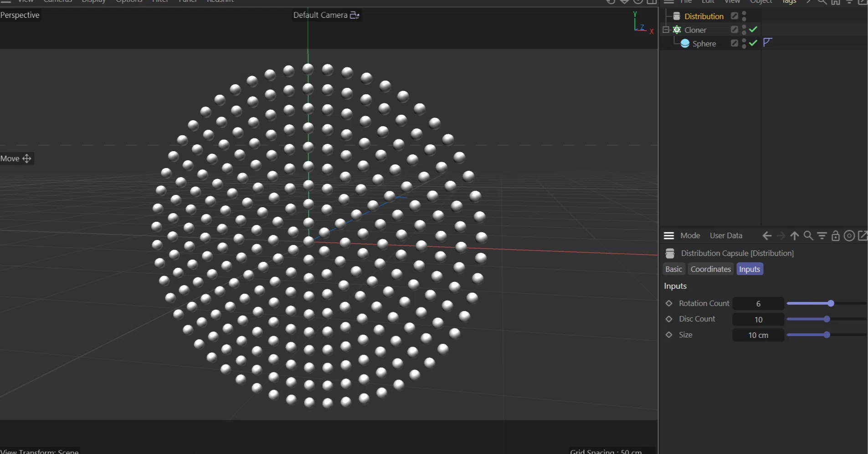
Task: Click the Rotation Count value field
Action: (758, 304)
